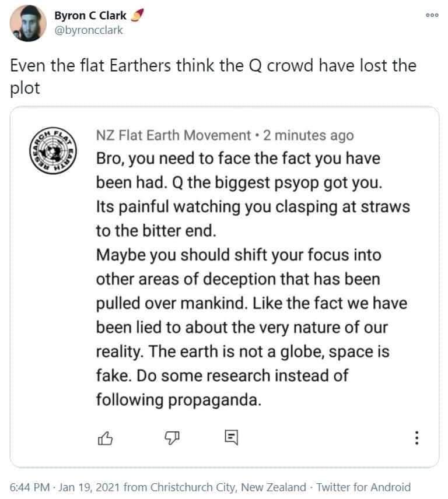
Task: Like the NZ Flat Earth comment
Action: [x=103, y=437]
